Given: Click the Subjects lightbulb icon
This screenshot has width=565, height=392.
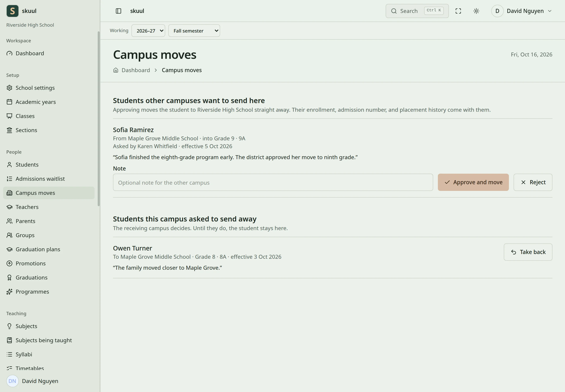Looking at the screenshot, I should (9, 326).
